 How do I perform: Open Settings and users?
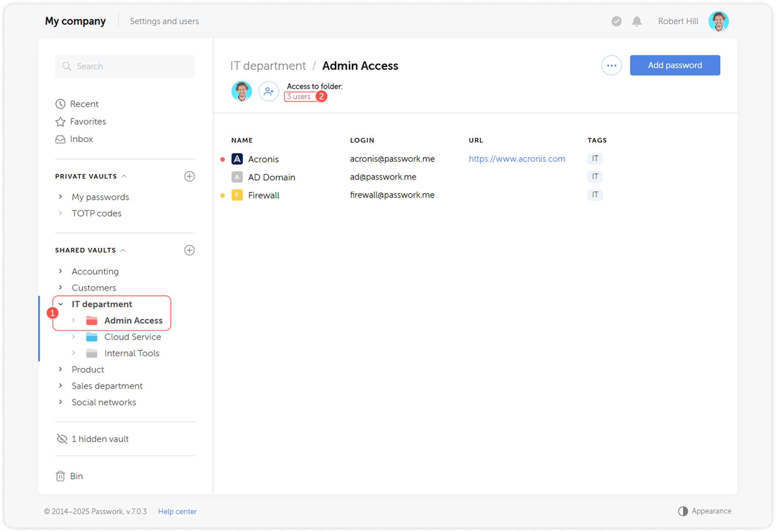tap(164, 21)
